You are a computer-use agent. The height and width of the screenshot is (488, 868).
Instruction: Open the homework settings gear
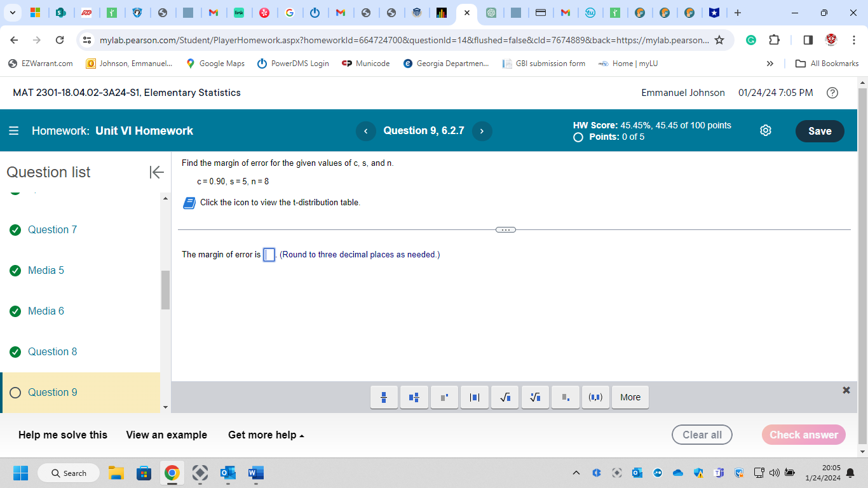click(x=765, y=130)
